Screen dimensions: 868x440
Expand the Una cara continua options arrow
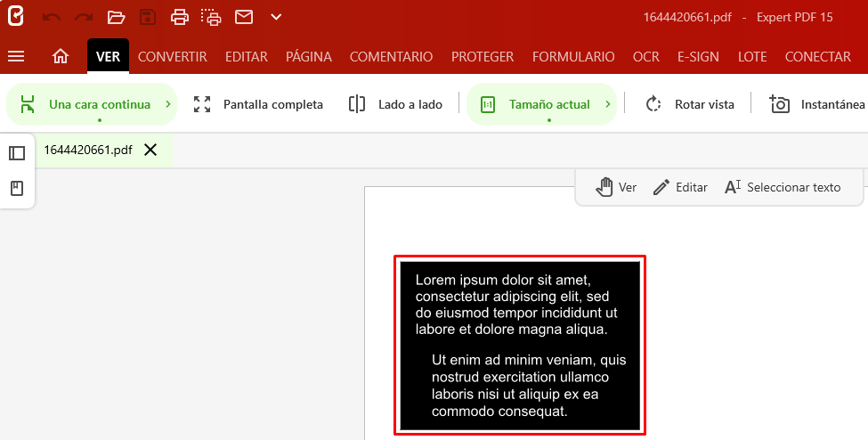(168, 104)
